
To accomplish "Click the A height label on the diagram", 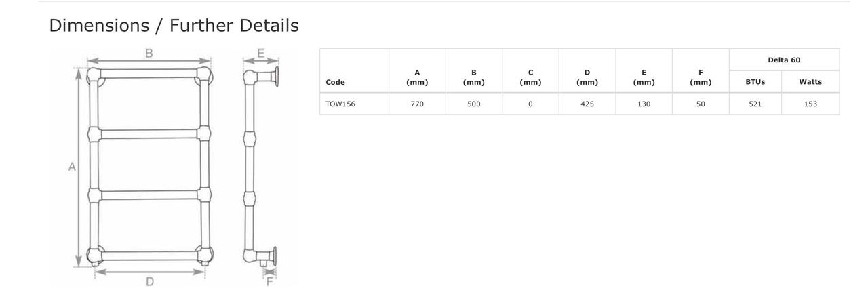I will point(71,167).
